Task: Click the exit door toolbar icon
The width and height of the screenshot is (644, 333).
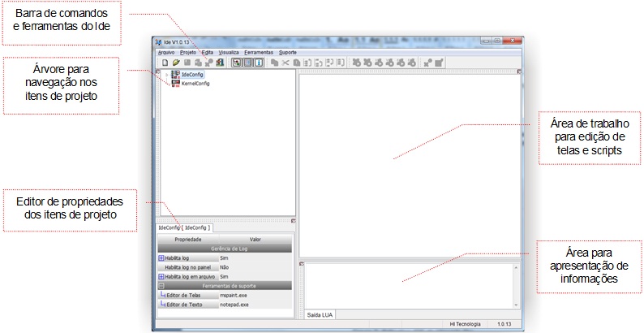Action: click(220, 63)
